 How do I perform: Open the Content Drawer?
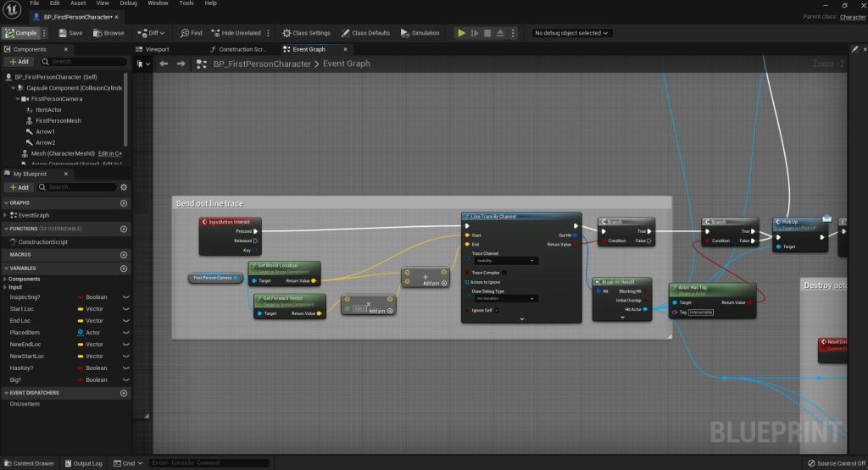29,463
